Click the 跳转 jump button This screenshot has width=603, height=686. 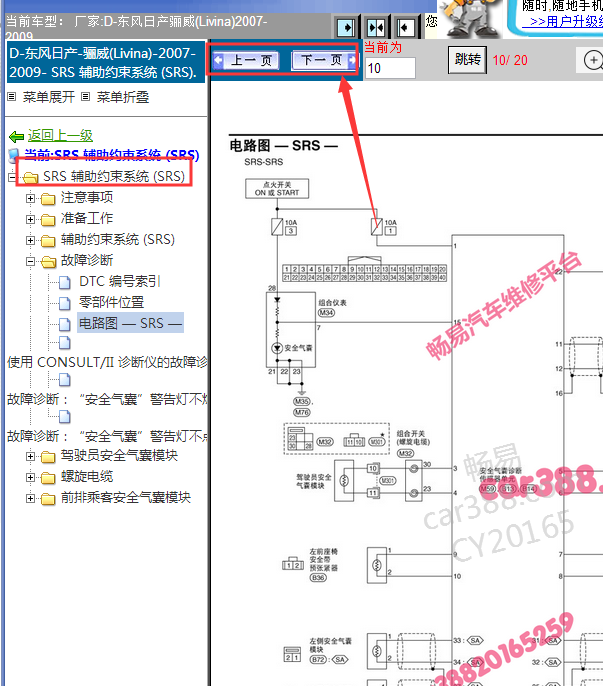pos(467,60)
